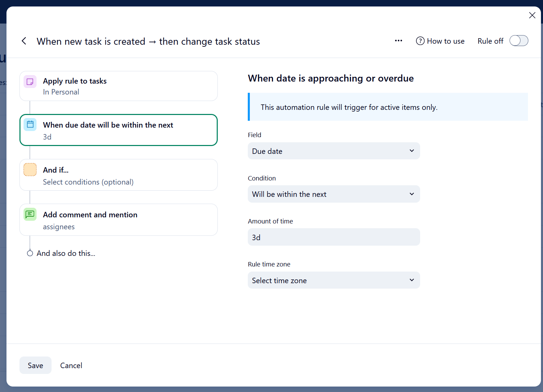Select the And if conditions step
Screen dimensions: 543x392
point(118,175)
